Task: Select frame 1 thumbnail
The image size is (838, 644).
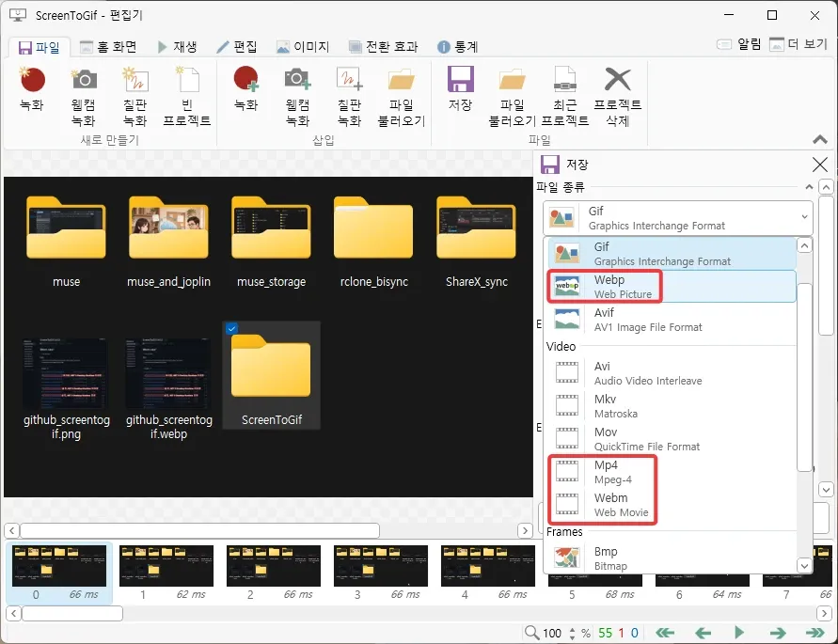Action: pyautogui.click(x=166, y=573)
